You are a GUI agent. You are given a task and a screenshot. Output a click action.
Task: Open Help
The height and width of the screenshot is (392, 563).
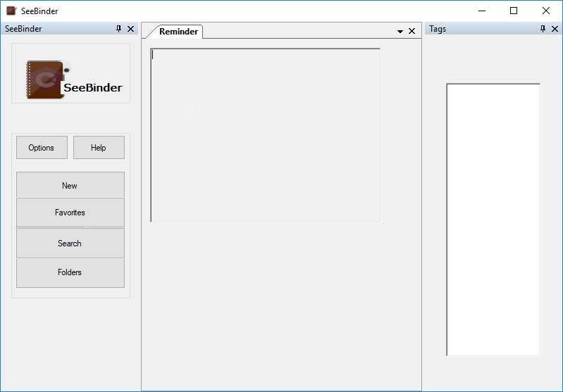click(99, 147)
